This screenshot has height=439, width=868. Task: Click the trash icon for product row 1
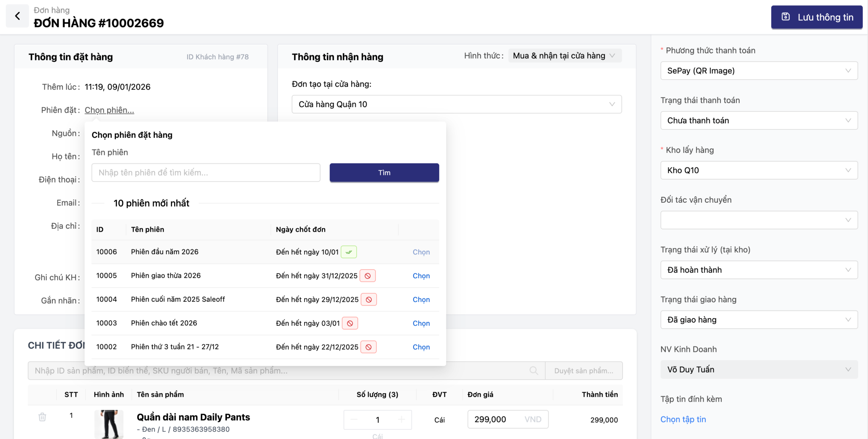point(42,417)
